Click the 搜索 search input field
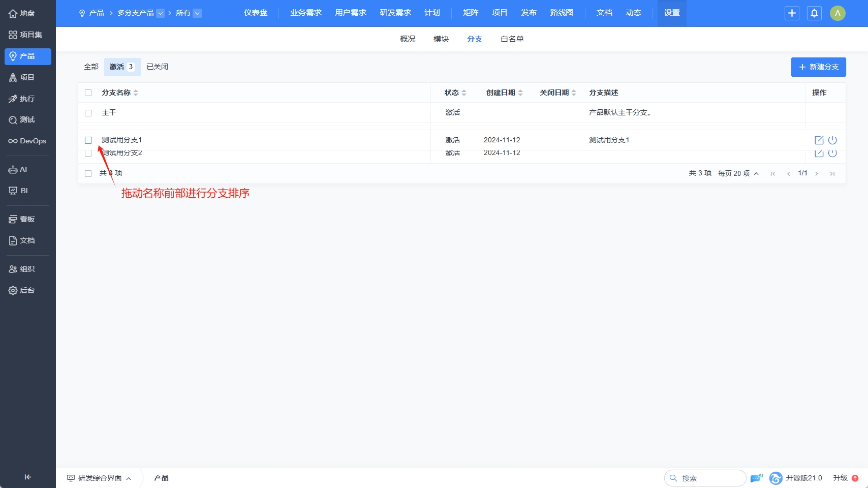The image size is (868, 488). click(x=710, y=478)
